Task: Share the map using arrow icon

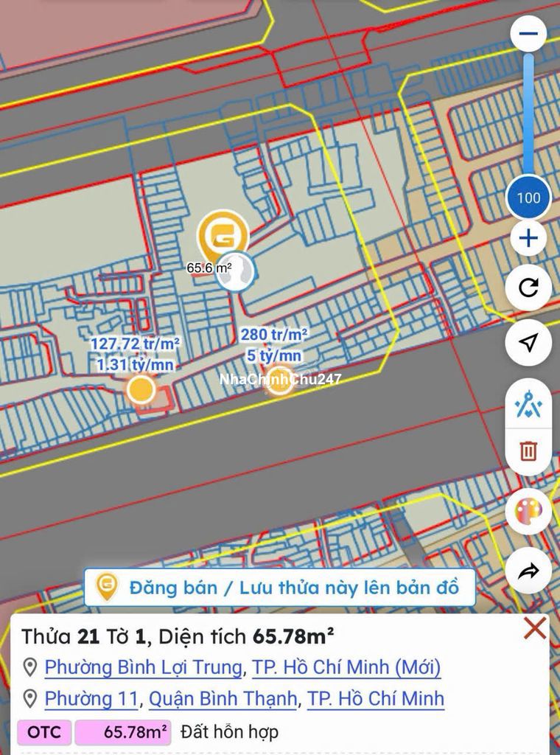Action: [x=528, y=571]
